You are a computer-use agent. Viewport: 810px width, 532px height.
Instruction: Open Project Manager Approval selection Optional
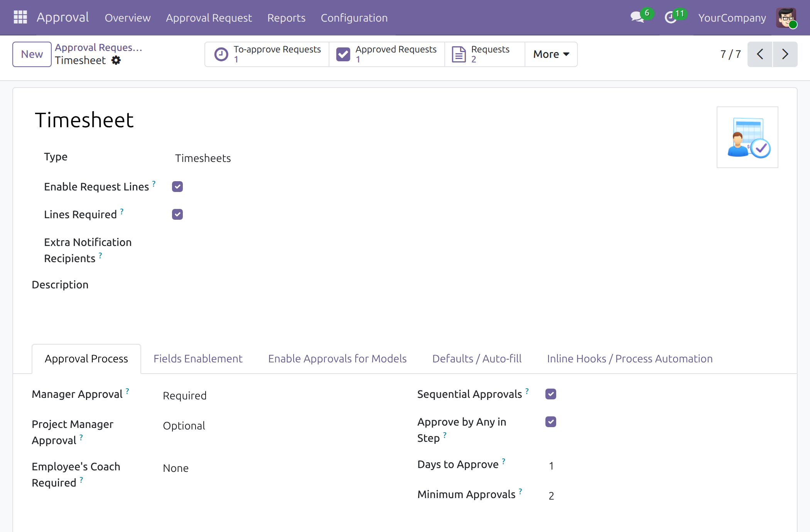click(x=184, y=426)
